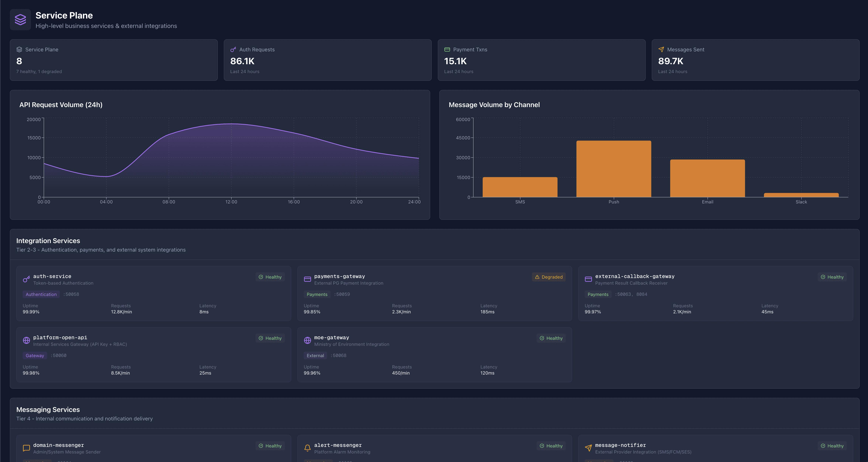Click the paper plane icon by Messages Sent
Viewport: 868px width, 462px height.
pyautogui.click(x=661, y=49)
